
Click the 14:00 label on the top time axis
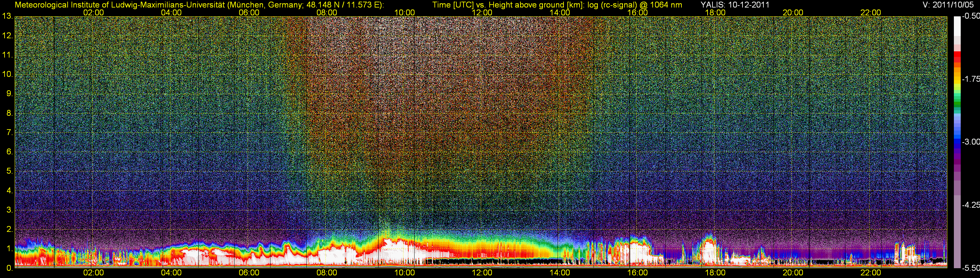pyautogui.click(x=560, y=12)
